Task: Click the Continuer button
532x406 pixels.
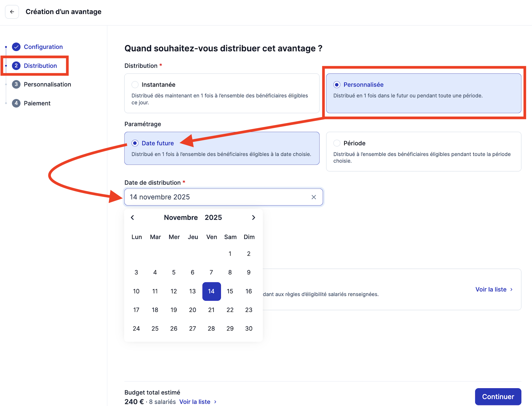Action: (x=498, y=397)
